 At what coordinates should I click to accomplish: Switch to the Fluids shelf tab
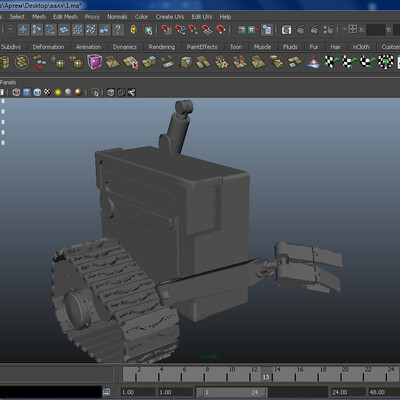[x=290, y=47]
